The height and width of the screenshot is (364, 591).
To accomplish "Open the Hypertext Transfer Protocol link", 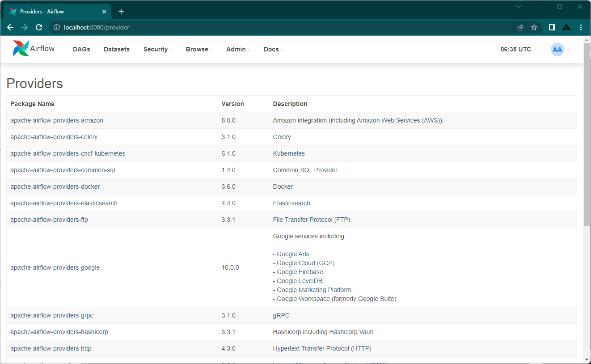I will pos(322,348).
